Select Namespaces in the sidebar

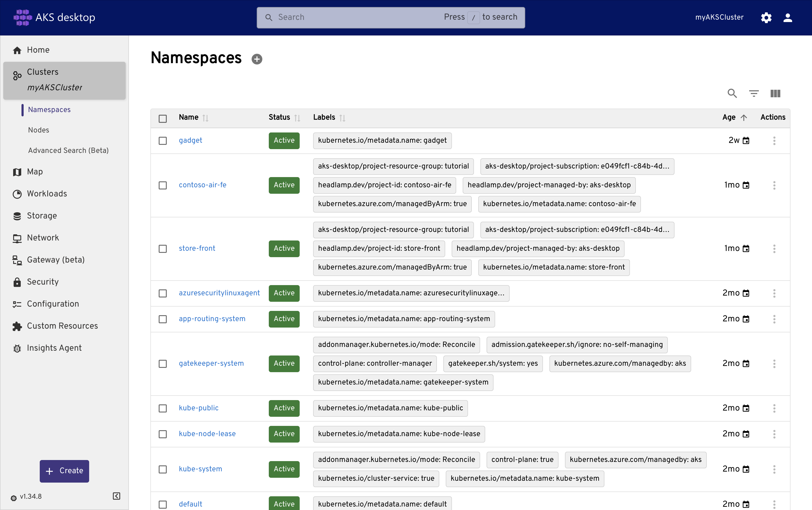[x=49, y=110]
